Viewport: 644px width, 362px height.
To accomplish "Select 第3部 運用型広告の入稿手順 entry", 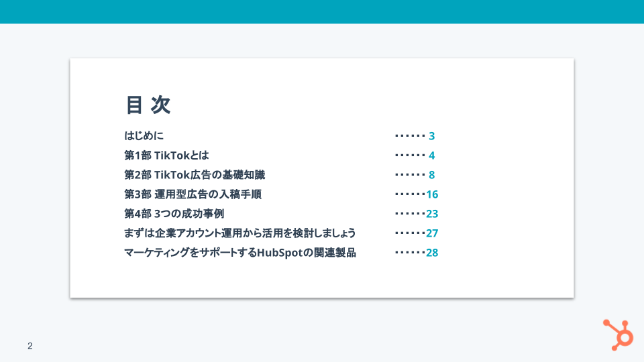I will click(x=193, y=194).
